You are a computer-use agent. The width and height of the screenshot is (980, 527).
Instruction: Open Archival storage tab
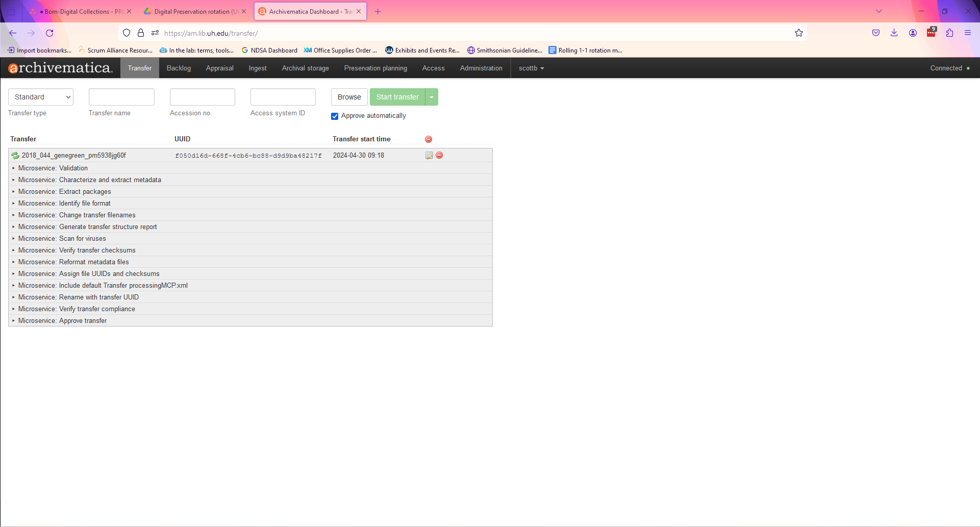(x=306, y=68)
